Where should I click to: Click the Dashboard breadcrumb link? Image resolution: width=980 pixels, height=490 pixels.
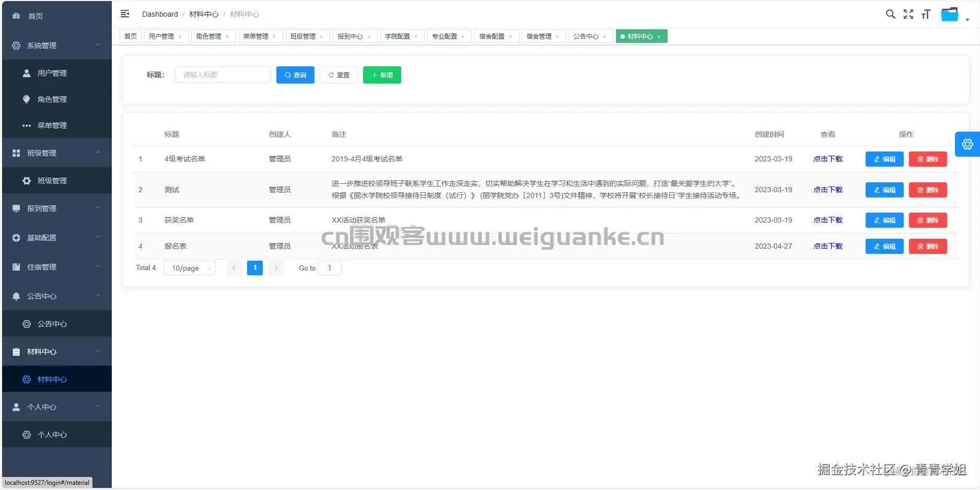(160, 14)
